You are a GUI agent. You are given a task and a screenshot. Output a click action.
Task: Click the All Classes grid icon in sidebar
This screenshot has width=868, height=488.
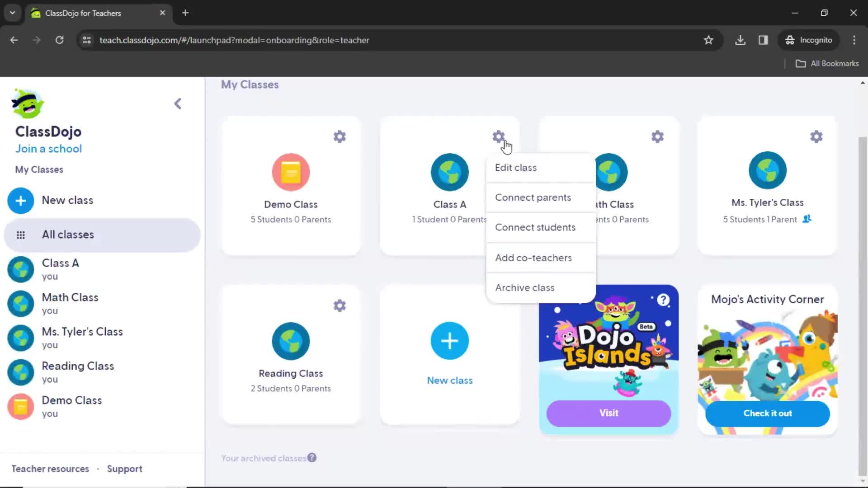pyautogui.click(x=21, y=234)
